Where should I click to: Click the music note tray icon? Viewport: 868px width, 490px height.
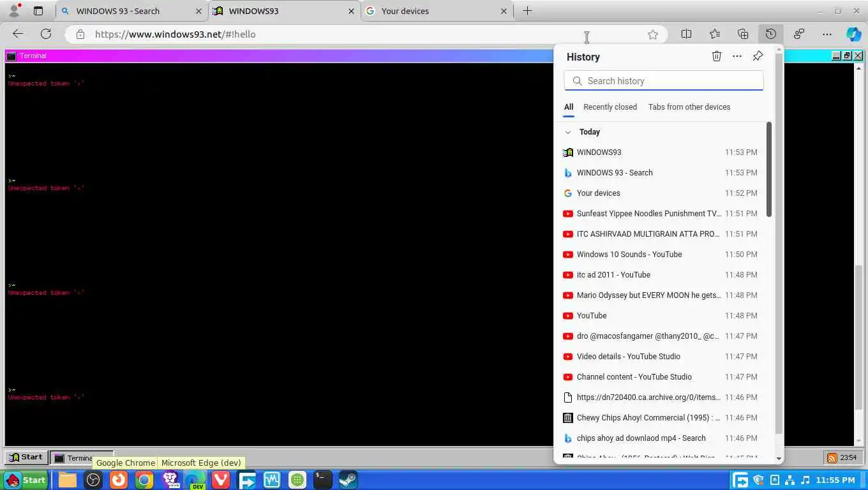click(805, 480)
